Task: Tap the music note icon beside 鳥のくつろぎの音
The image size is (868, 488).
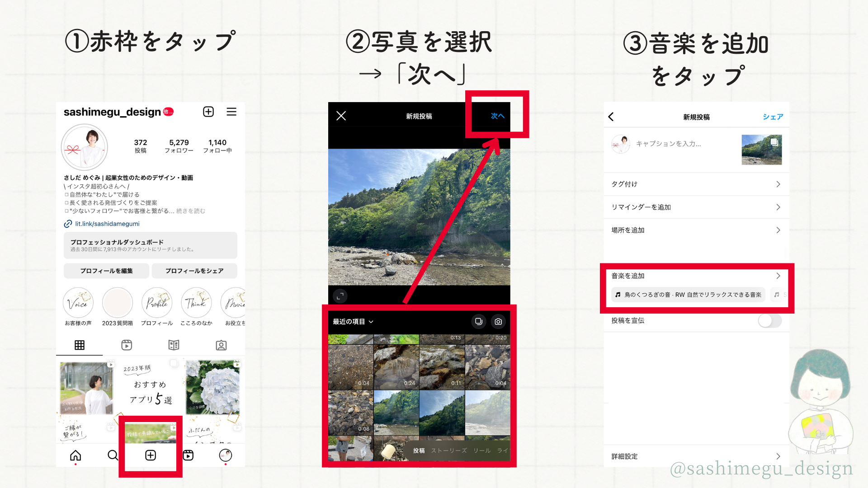Action: click(x=618, y=295)
